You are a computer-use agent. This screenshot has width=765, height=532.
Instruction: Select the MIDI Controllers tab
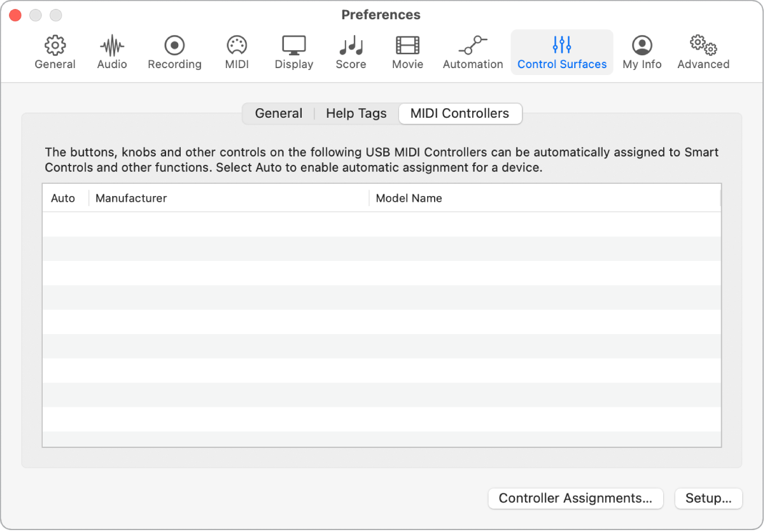click(x=460, y=114)
